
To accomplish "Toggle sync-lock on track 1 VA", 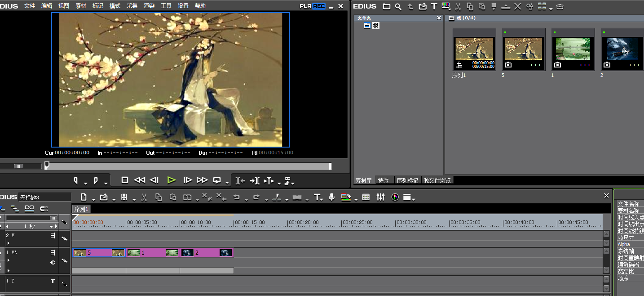I will [64, 260].
